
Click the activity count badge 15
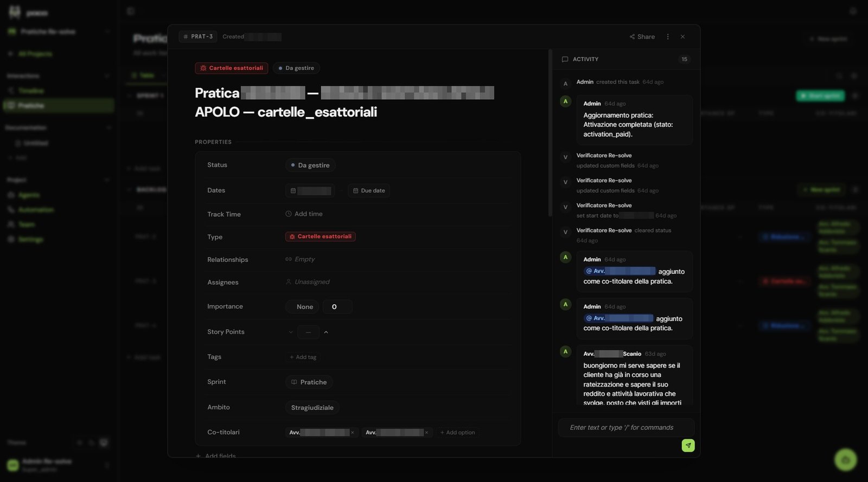pos(684,60)
